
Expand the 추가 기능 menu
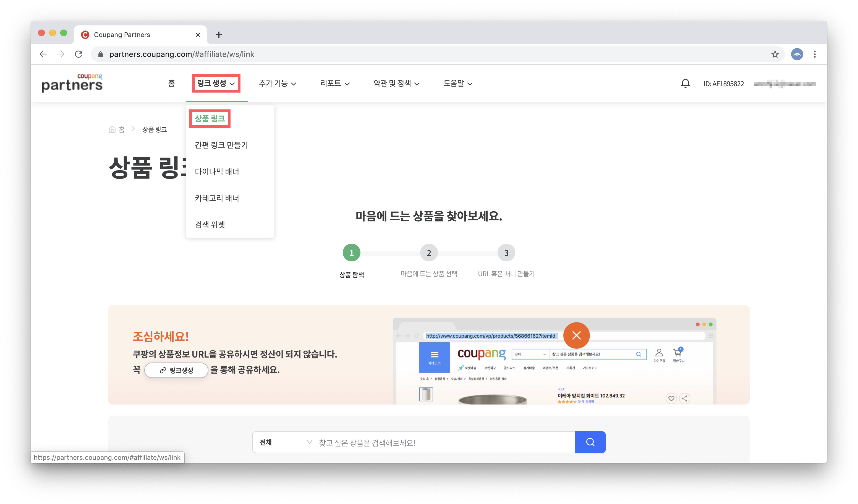coord(277,83)
